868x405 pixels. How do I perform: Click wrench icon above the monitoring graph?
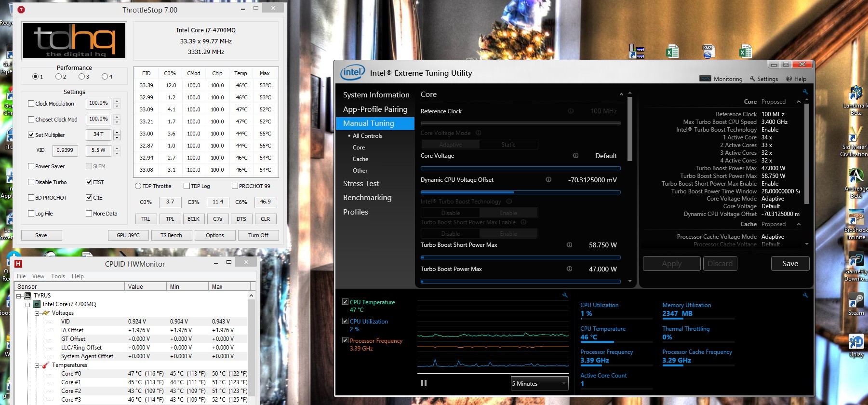coord(565,295)
